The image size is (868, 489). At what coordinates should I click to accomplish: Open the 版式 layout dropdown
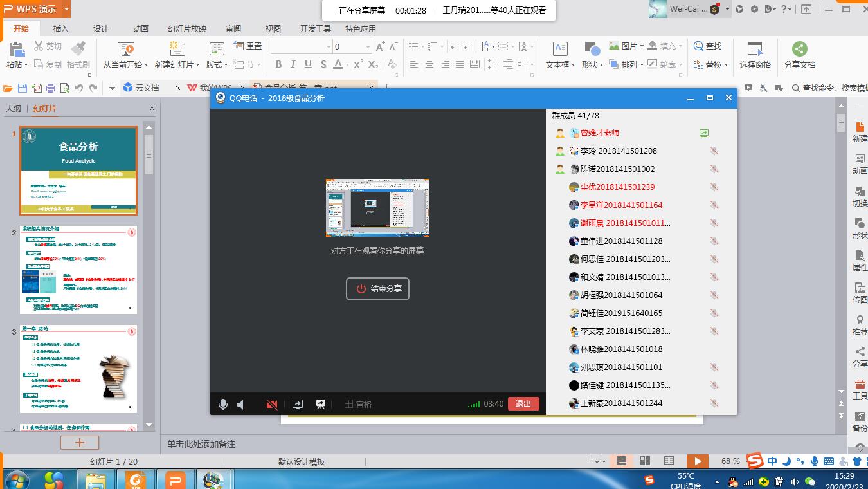coord(217,65)
